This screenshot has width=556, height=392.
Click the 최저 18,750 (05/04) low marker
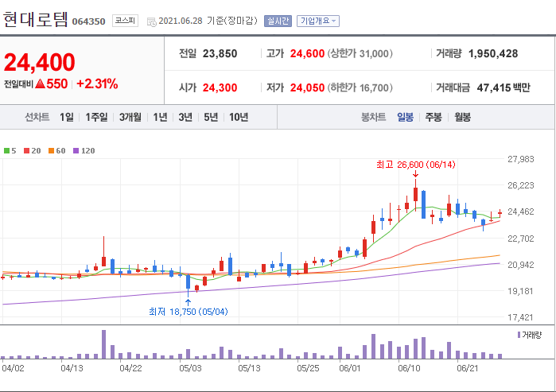tap(189, 312)
